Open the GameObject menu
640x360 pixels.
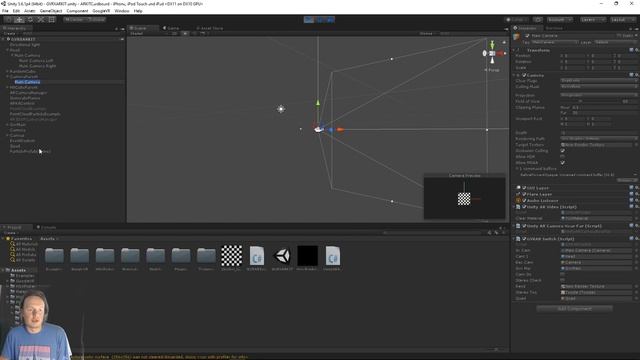51,11
